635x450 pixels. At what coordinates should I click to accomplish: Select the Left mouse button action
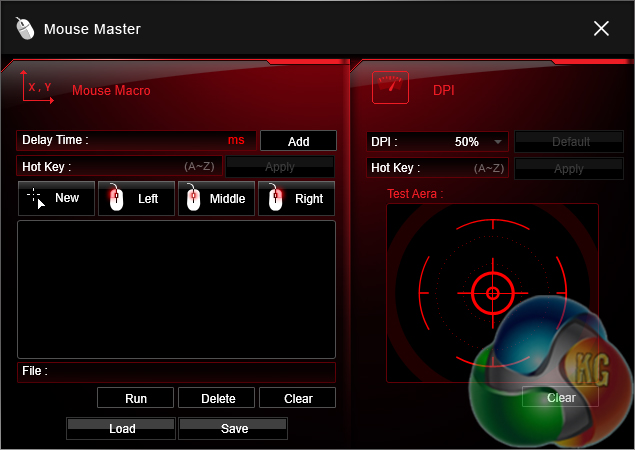click(x=136, y=198)
